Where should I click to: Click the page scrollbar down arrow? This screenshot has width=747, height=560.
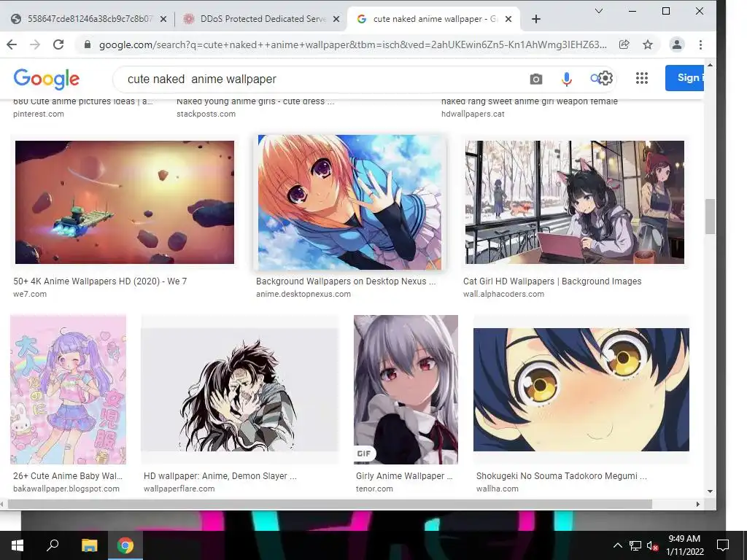coord(710,491)
